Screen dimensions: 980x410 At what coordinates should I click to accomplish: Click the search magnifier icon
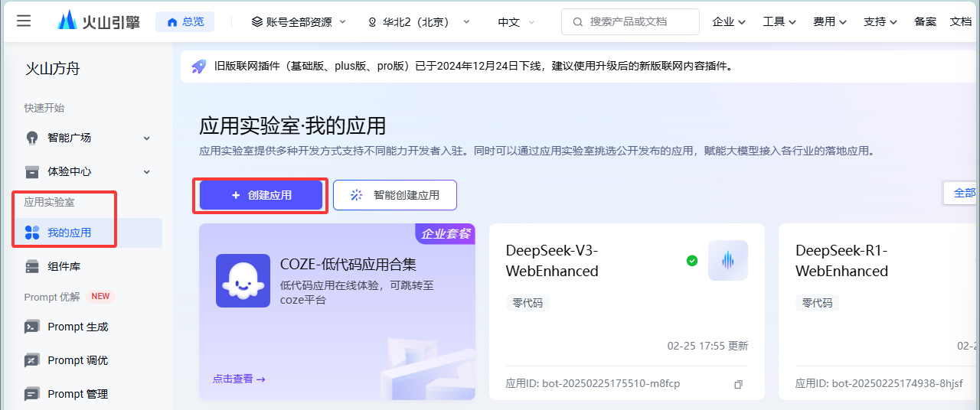(x=577, y=22)
